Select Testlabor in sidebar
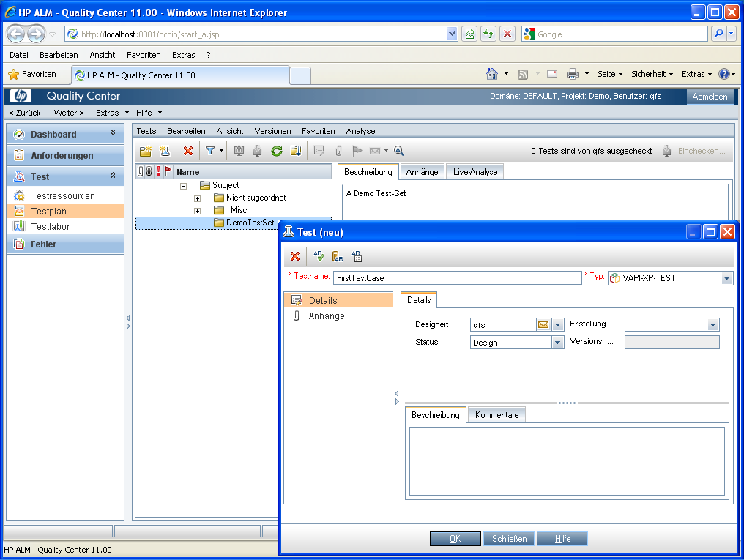The height and width of the screenshot is (560, 744). 65,227
